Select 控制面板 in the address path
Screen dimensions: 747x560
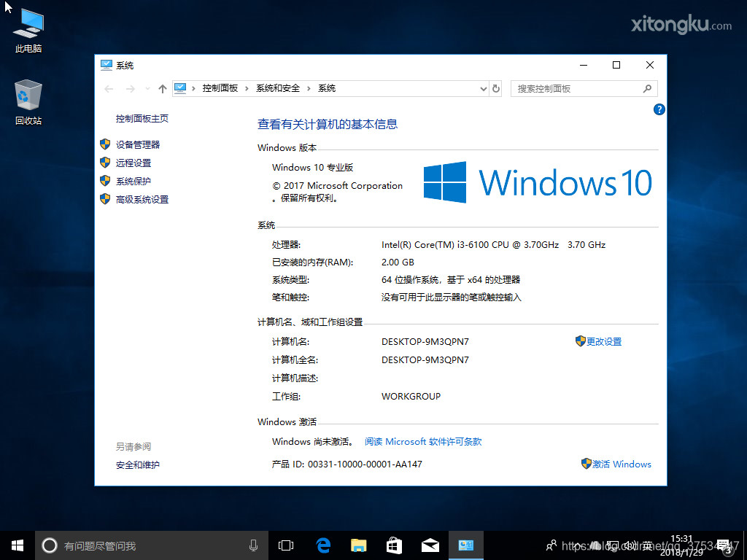point(220,88)
